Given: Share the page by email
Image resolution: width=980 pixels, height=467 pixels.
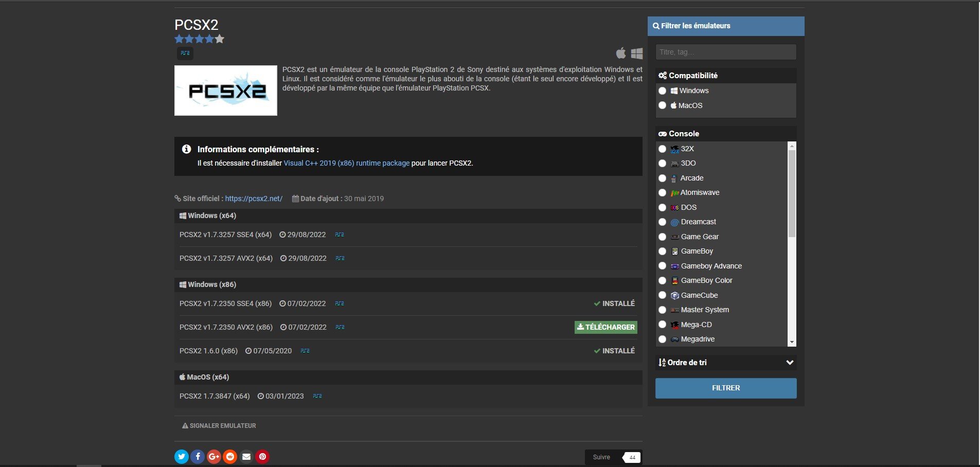Looking at the screenshot, I should point(246,457).
